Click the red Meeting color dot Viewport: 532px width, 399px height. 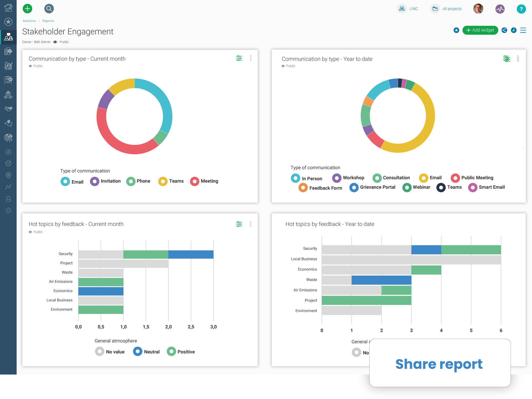(x=195, y=181)
